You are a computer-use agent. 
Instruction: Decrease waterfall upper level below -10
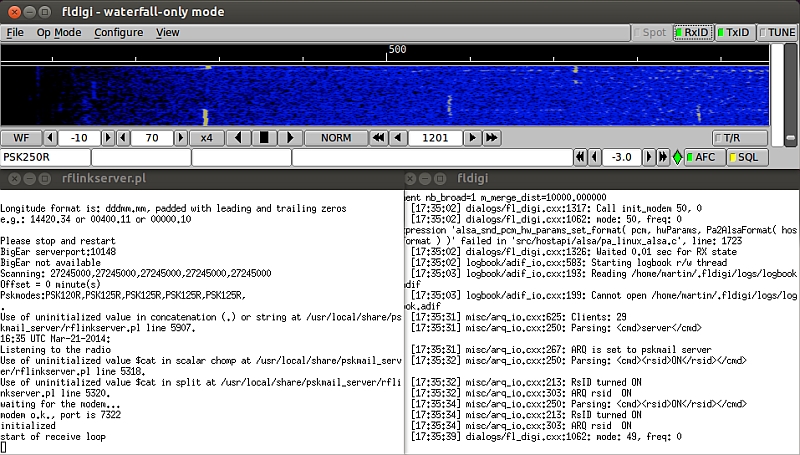[50, 138]
